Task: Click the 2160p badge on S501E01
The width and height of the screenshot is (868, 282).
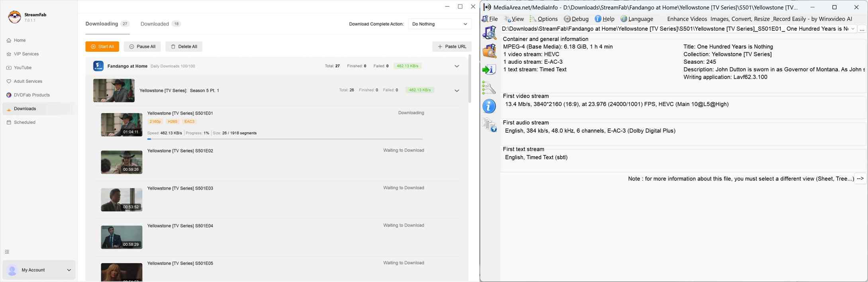Action: click(x=155, y=121)
